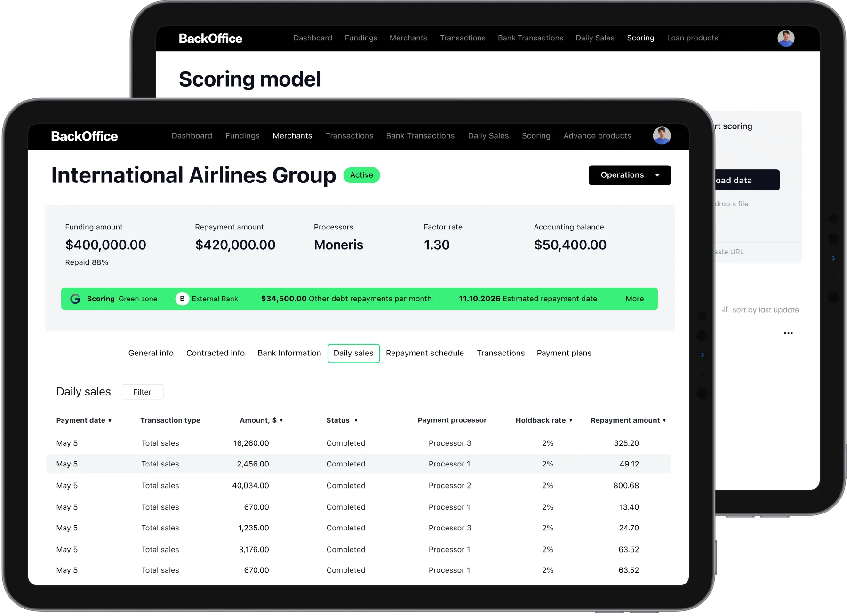Viewport: 847px width, 616px height.
Task: Click the Filter button for Daily sales
Action: point(143,392)
